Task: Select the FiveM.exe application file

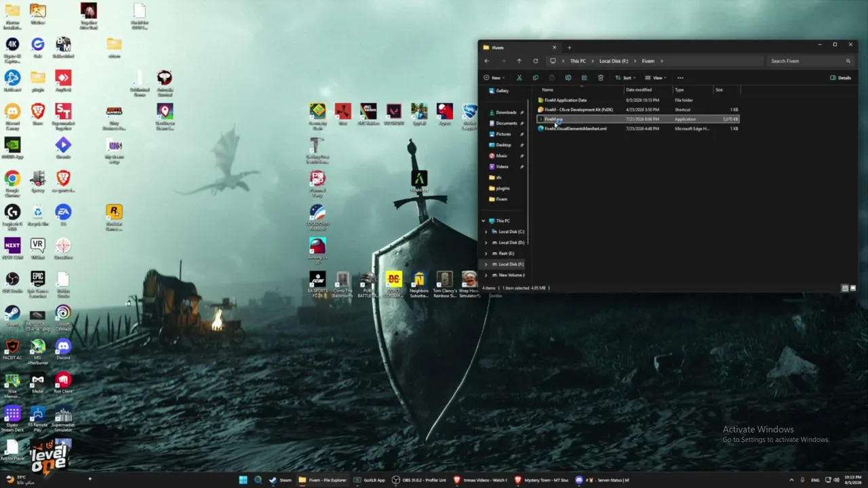Action: 637,119
